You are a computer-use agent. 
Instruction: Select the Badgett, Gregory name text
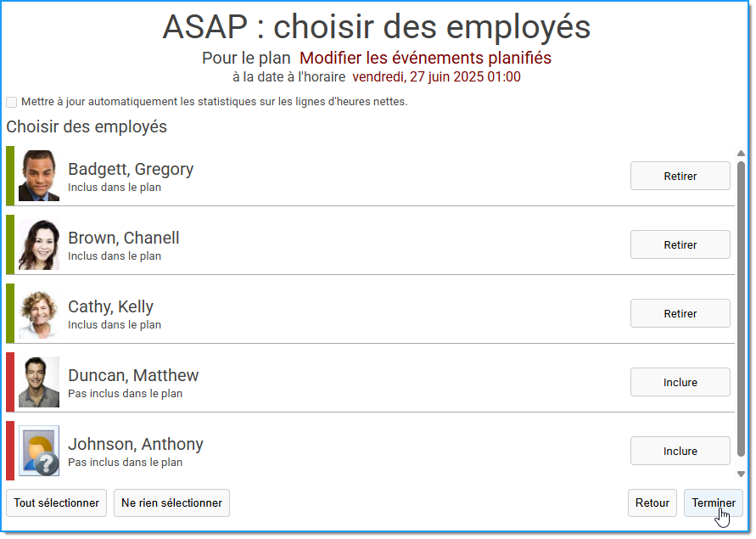click(131, 169)
